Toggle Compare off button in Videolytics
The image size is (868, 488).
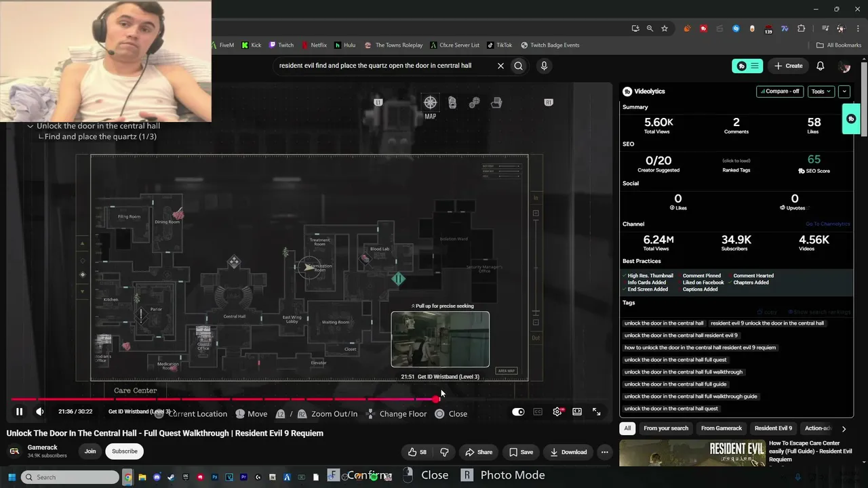(x=781, y=91)
